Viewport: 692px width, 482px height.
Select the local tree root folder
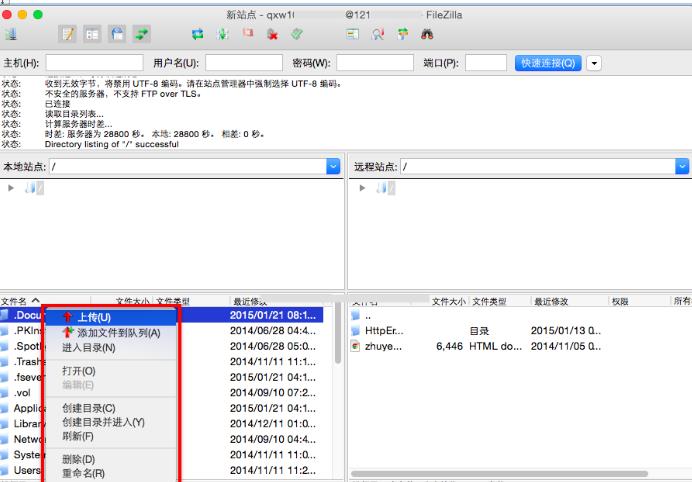(x=34, y=188)
